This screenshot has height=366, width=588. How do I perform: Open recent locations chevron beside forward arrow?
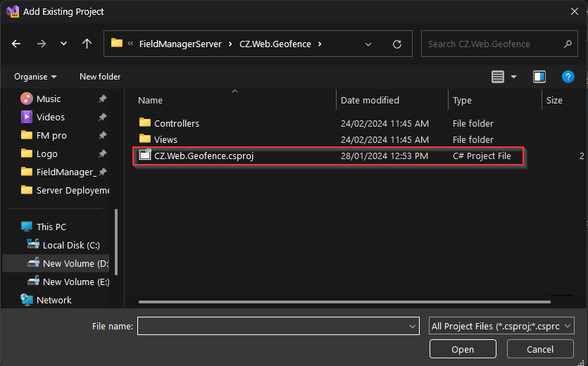[64, 44]
